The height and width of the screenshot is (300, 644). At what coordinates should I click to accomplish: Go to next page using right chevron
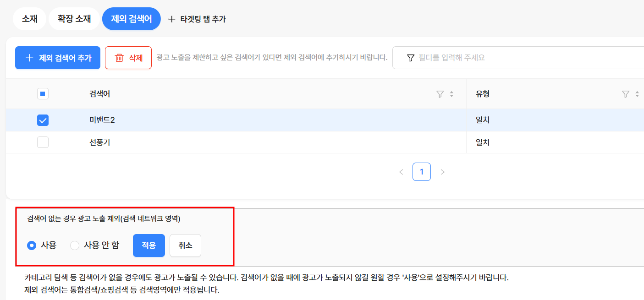[442, 172]
